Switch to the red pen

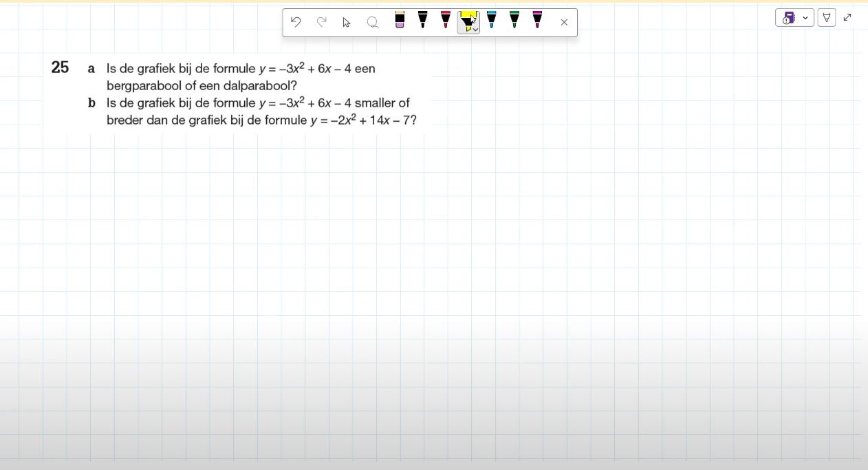(x=446, y=21)
